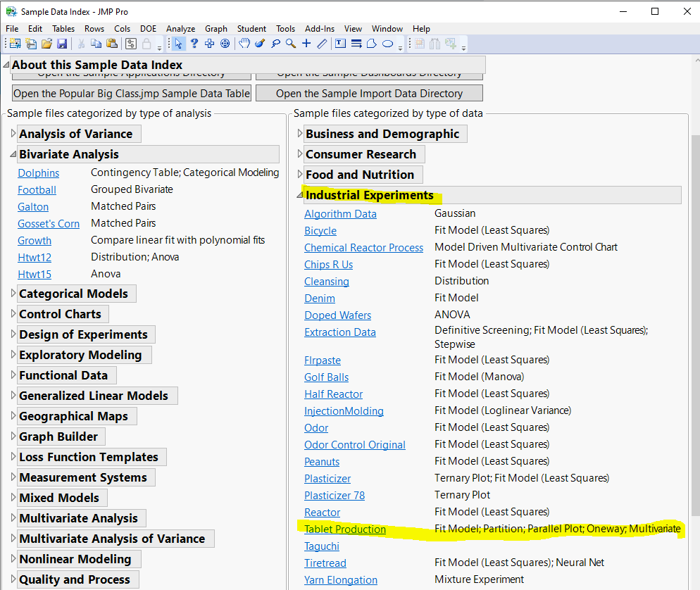Click the New Script toolbar icon
This screenshot has width=700, height=590.
pos(31,44)
